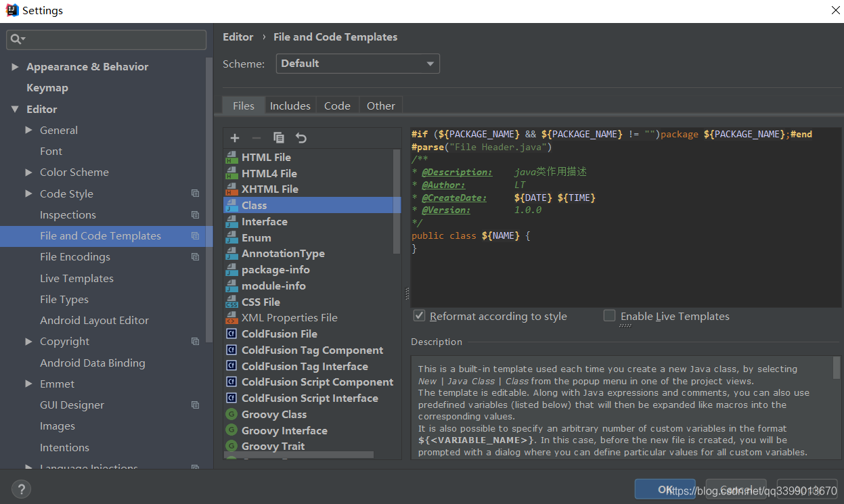Click the Interface template icon
The width and height of the screenshot is (844, 504).
(x=232, y=222)
